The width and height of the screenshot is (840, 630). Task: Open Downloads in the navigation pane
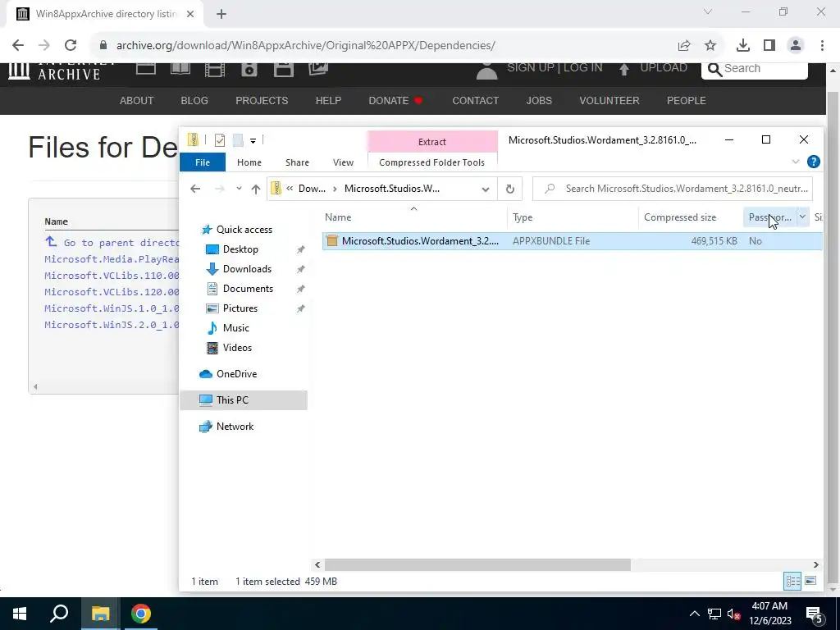(x=247, y=269)
